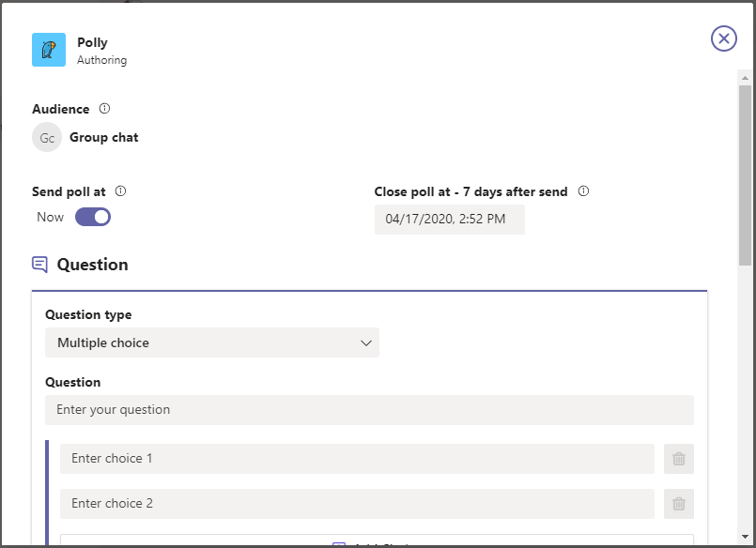
Task: Open the Question type dropdown
Action: [x=212, y=342]
